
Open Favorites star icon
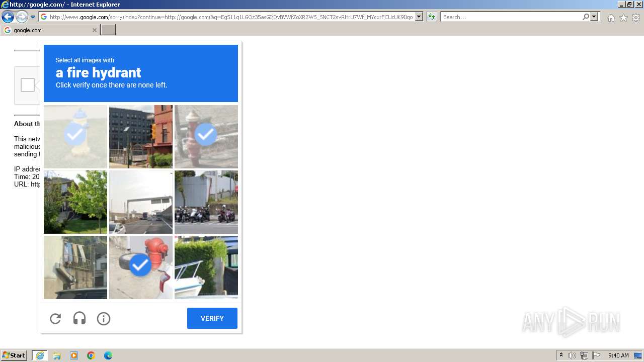[623, 18]
